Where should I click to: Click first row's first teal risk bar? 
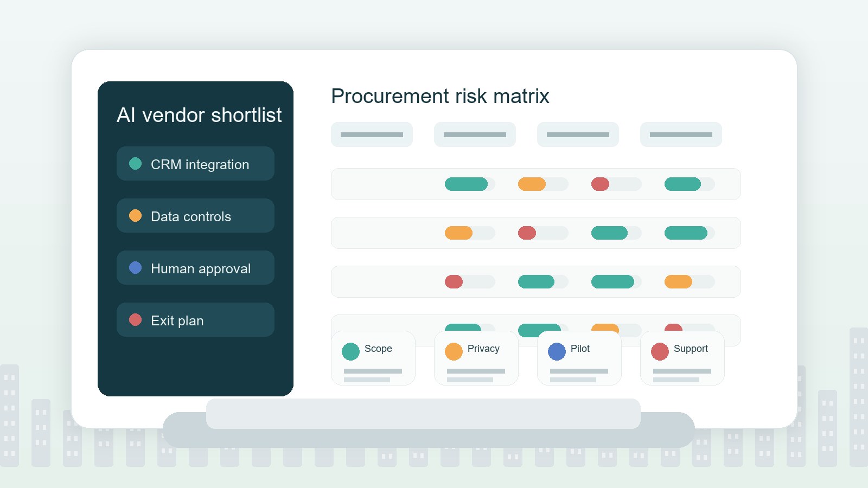466,184
